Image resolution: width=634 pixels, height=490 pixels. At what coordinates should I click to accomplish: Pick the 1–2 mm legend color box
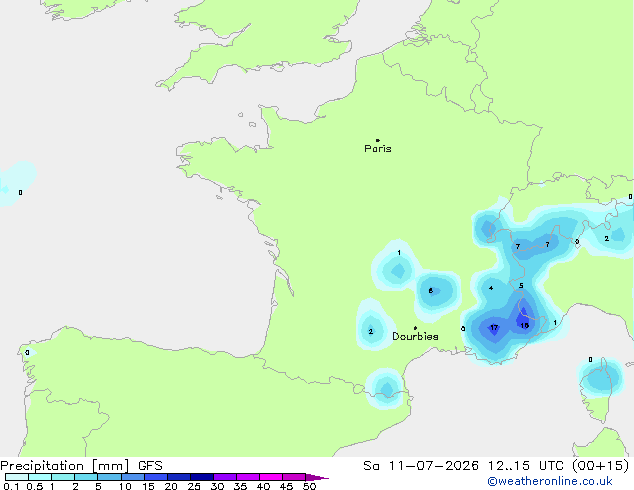point(63,477)
